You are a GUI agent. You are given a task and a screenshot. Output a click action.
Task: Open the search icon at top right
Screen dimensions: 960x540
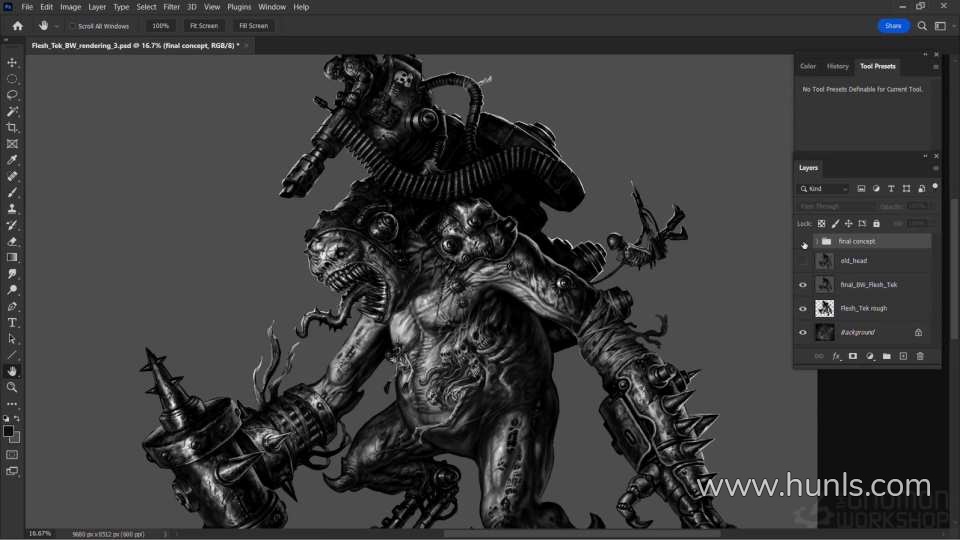(923, 26)
